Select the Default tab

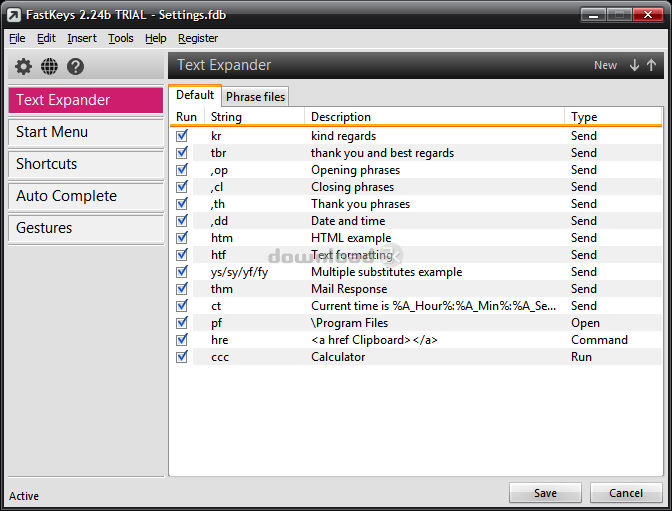(195, 96)
